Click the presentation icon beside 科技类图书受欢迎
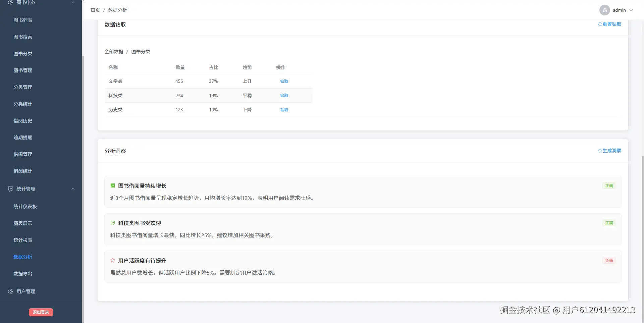 coord(112,223)
